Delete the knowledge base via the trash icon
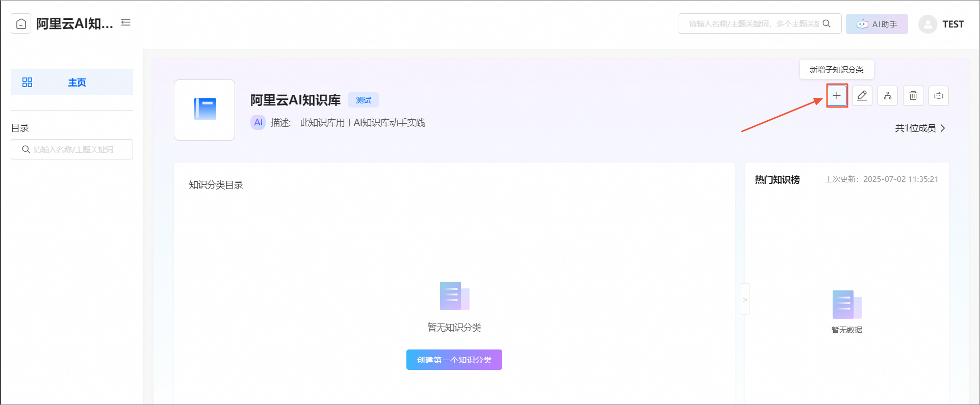Screen dimensions: 980x405 pos(913,96)
